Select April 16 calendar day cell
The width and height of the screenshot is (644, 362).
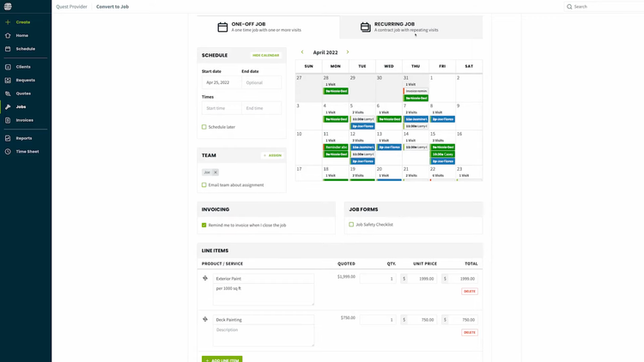[x=469, y=148]
